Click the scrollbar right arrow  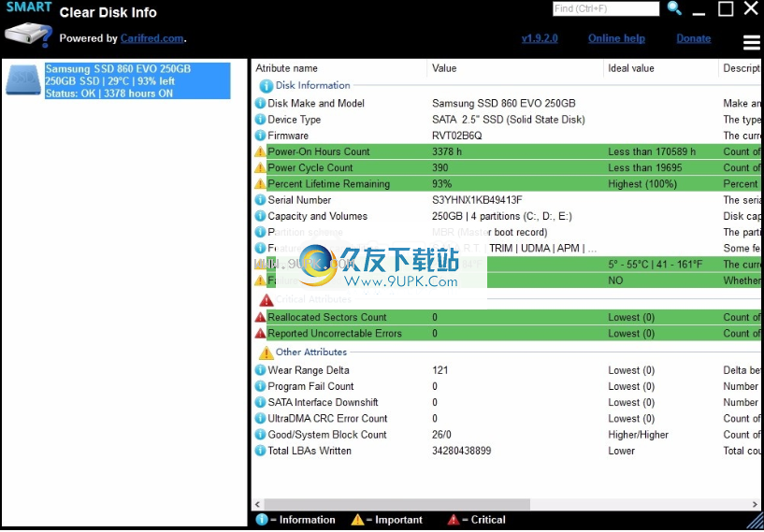coord(756,504)
